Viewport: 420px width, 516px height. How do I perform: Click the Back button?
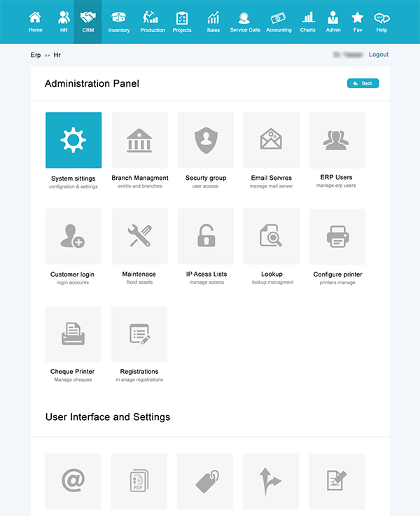[363, 83]
